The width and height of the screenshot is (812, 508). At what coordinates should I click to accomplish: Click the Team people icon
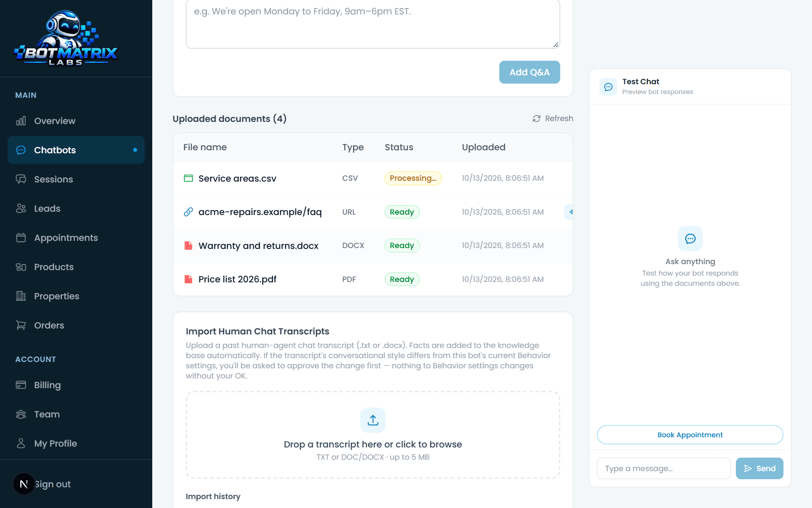pos(21,414)
